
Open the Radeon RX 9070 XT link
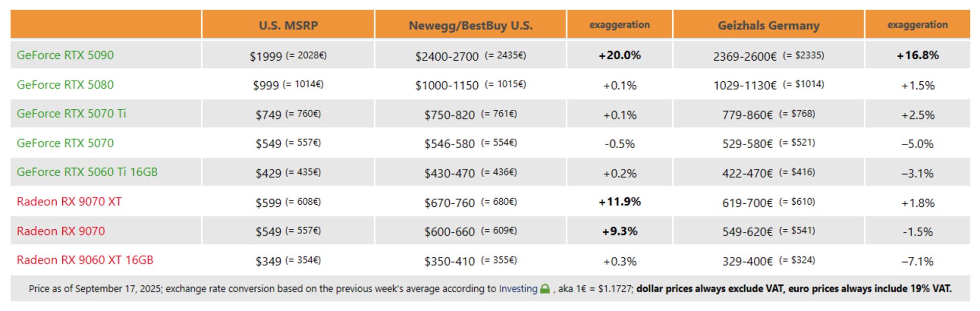click(x=69, y=202)
